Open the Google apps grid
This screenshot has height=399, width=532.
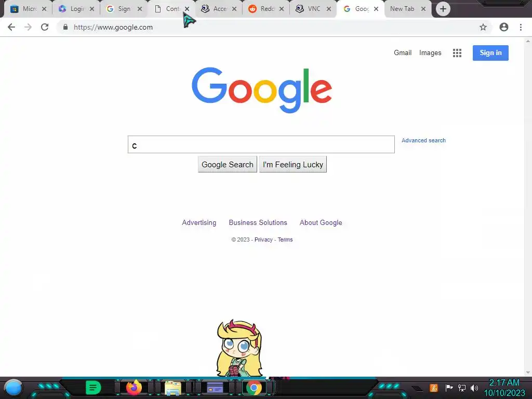tap(457, 53)
